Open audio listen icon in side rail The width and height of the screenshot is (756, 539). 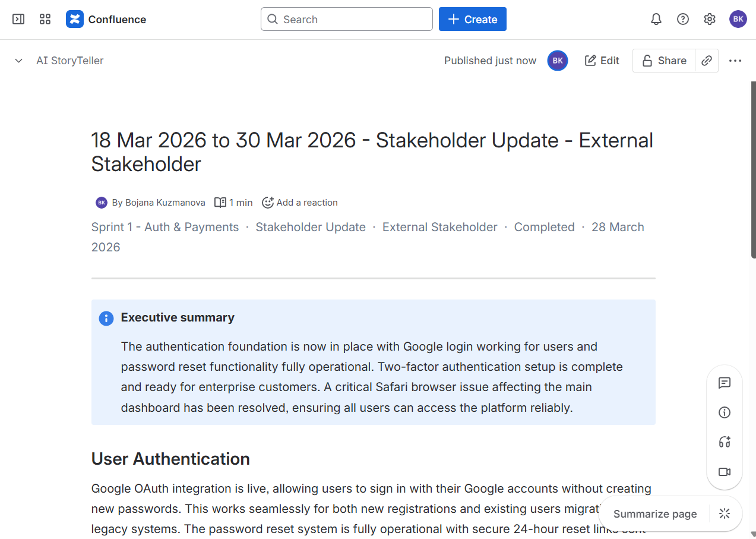coord(725,442)
